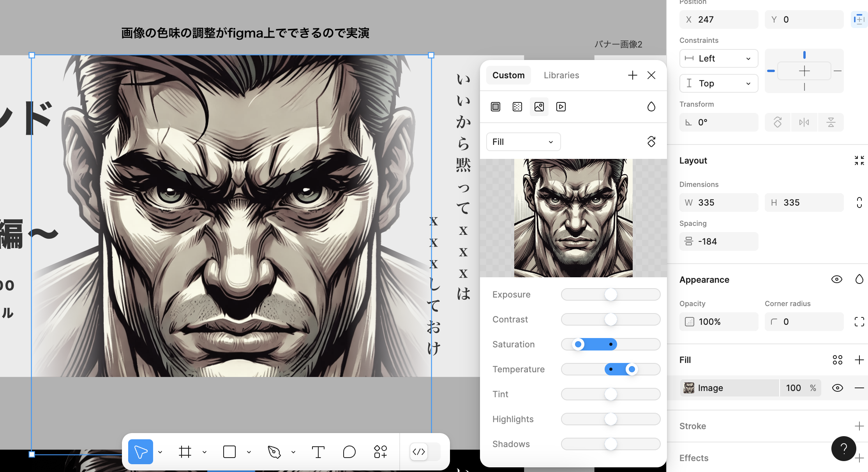
Task: Select the Frame tool
Action: pyautogui.click(x=185, y=452)
